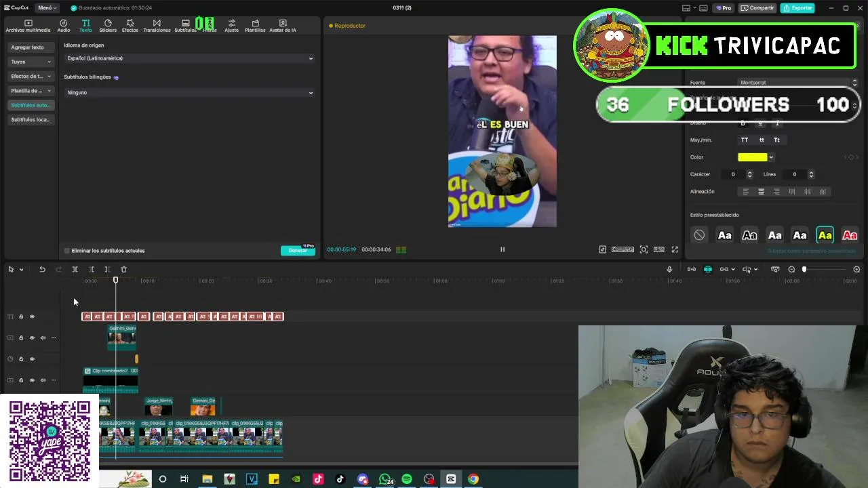The image size is (868, 488).
Task: Open the 9:16 aspect ratio selector
Action: 658,249
